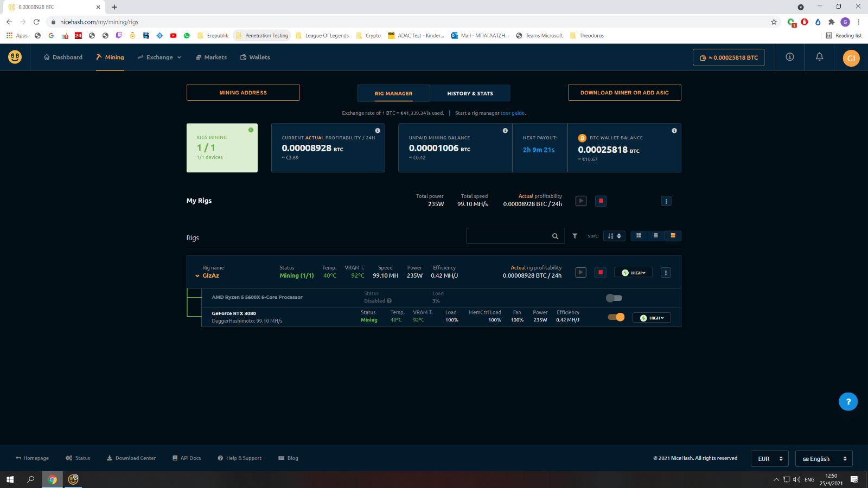The height and width of the screenshot is (488, 868).
Task: Switch rigs to grid view
Action: [639, 236]
